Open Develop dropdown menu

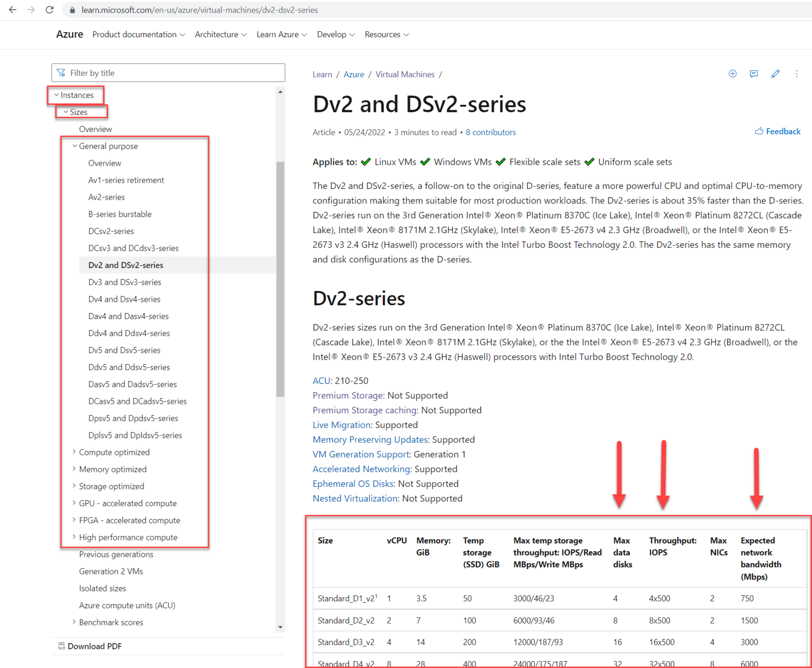pos(336,35)
